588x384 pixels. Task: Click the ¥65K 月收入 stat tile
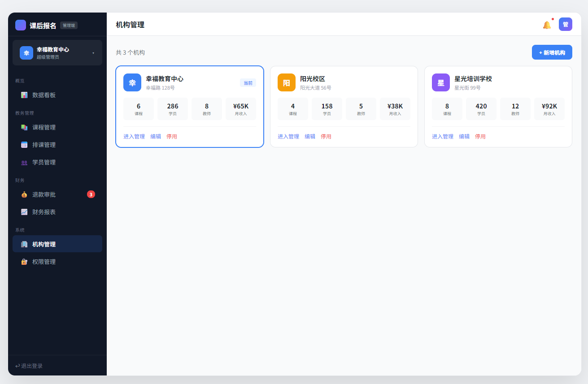(241, 109)
